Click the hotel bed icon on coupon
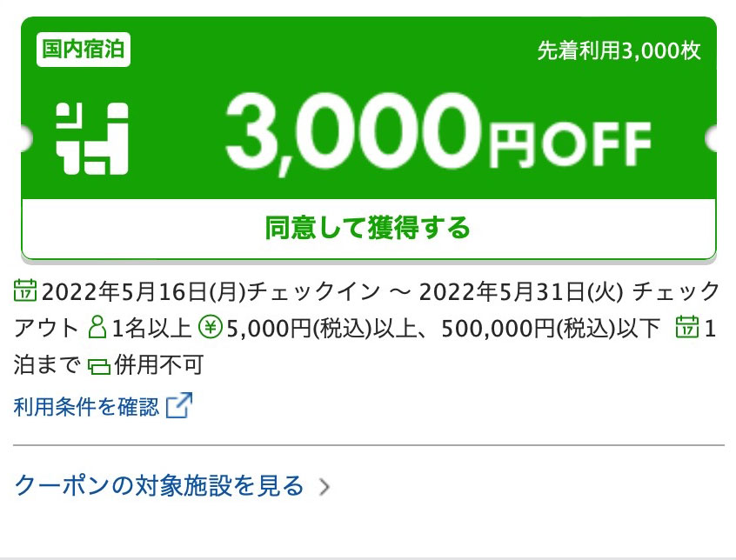 92,138
